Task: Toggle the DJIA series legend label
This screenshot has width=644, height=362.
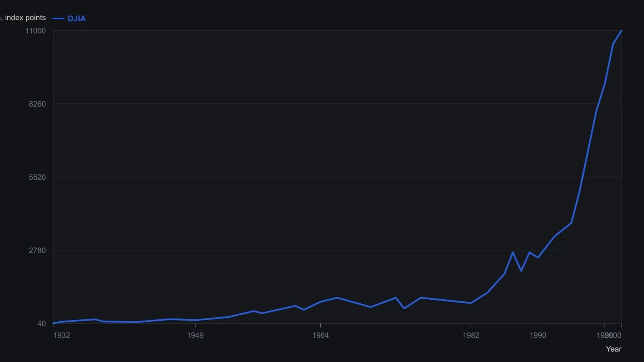Action: (76, 19)
